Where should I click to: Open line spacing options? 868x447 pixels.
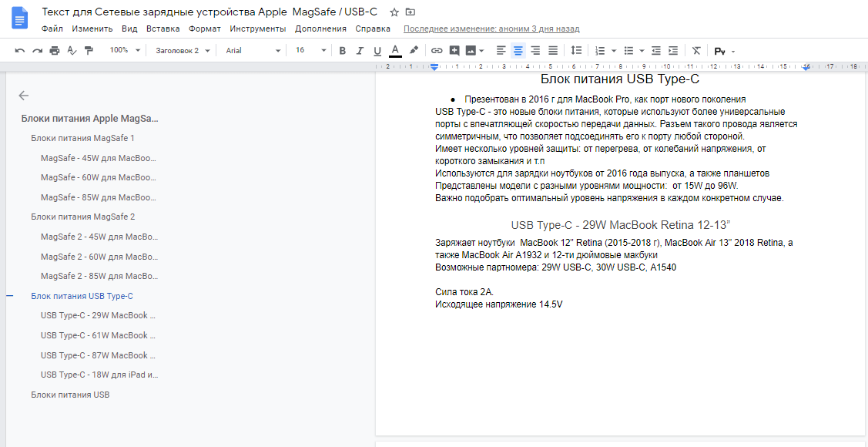(576, 50)
